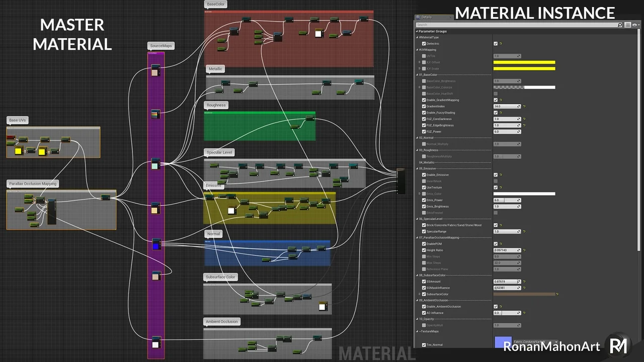
Task: Click the search magnifier icon in Details
Action: [619, 25]
